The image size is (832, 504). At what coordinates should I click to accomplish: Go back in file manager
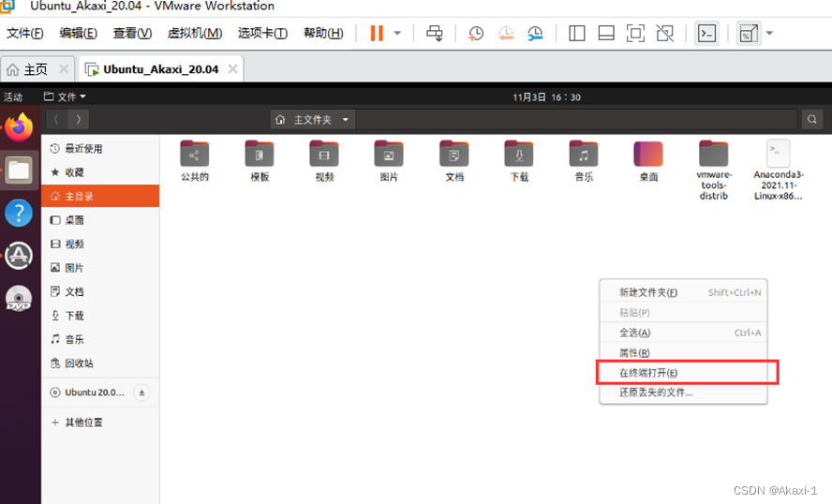click(56, 119)
